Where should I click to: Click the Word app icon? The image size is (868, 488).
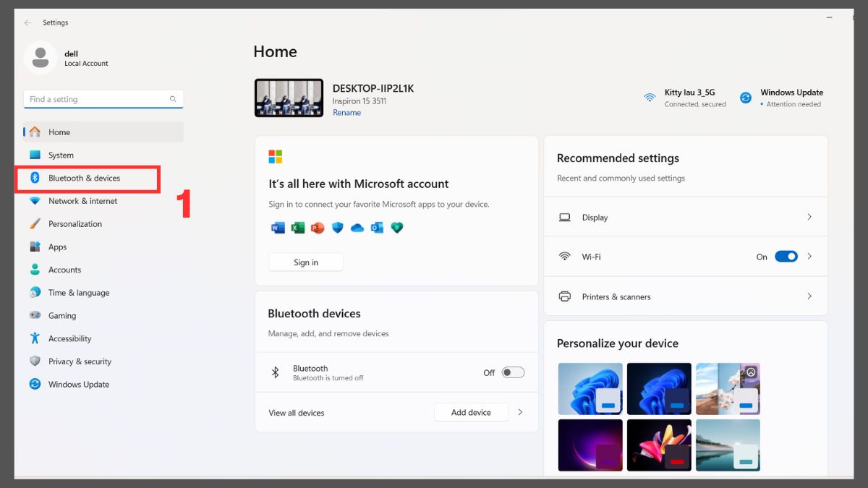point(277,228)
